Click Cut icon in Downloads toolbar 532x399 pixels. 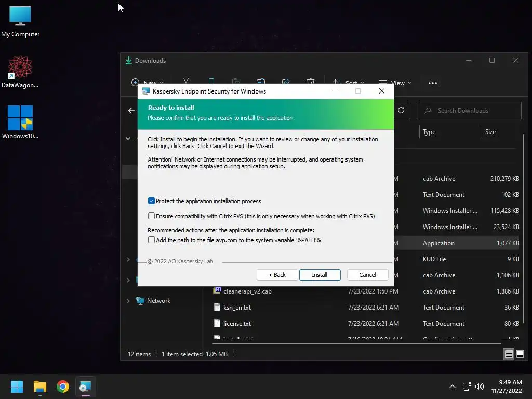tap(186, 82)
